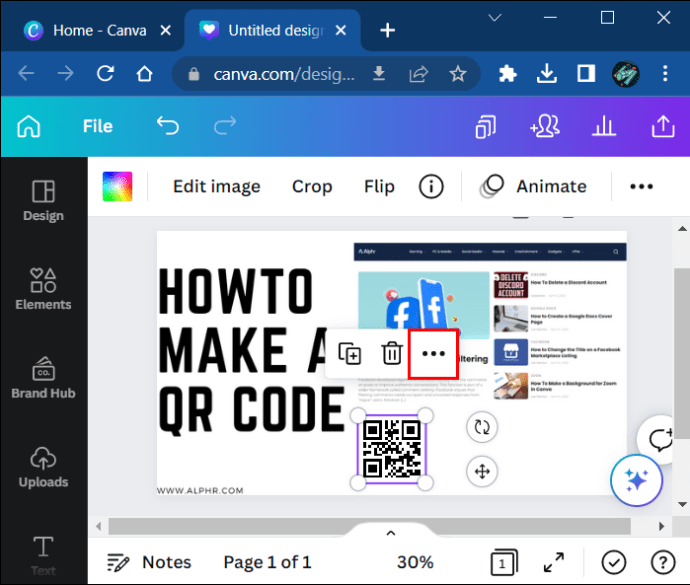This screenshot has width=690, height=585.
Task: Close the Untitled design tab
Action: coord(341,30)
